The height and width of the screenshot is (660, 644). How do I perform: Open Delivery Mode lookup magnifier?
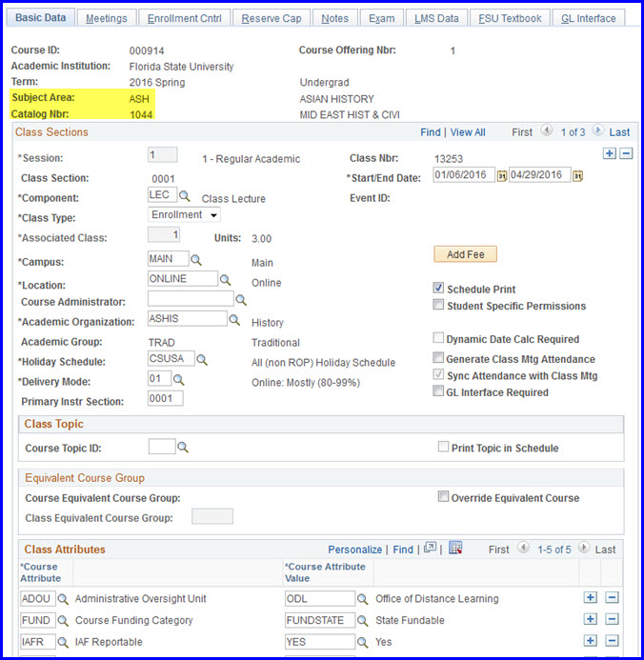pos(179,380)
